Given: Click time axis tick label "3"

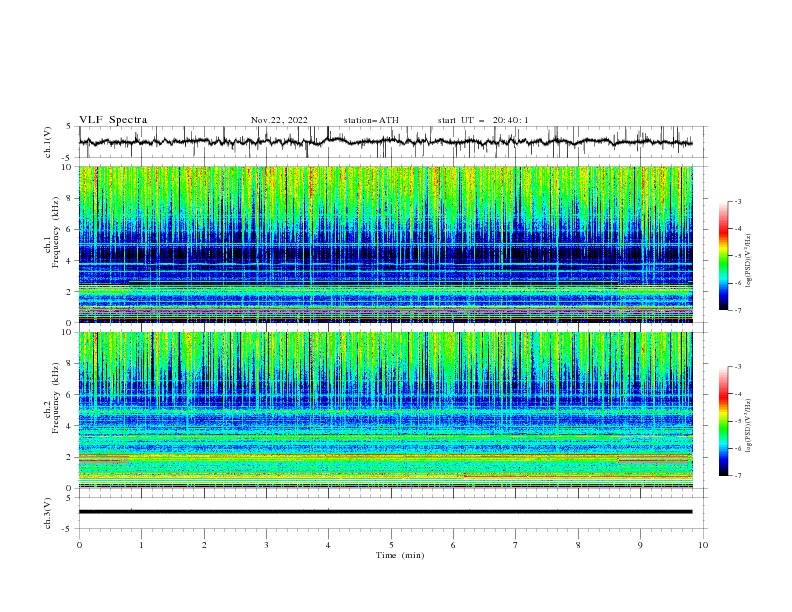Looking at the screenshot, I should pyautogui.click(x=267, y=545).
